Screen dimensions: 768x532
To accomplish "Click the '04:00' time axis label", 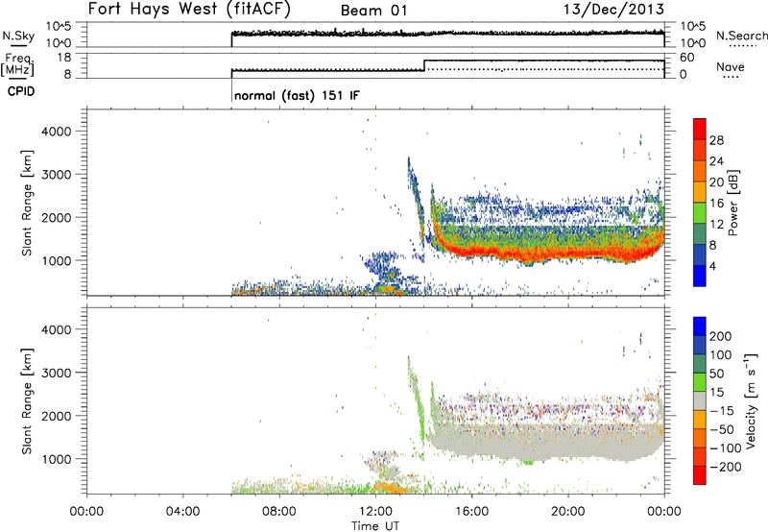I will 182,512.
